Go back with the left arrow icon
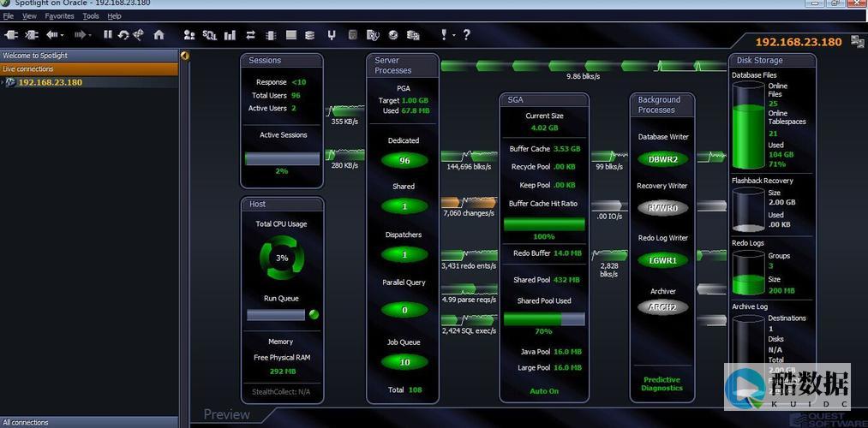The height and width of the screenshot is (428, 868). 52,35
